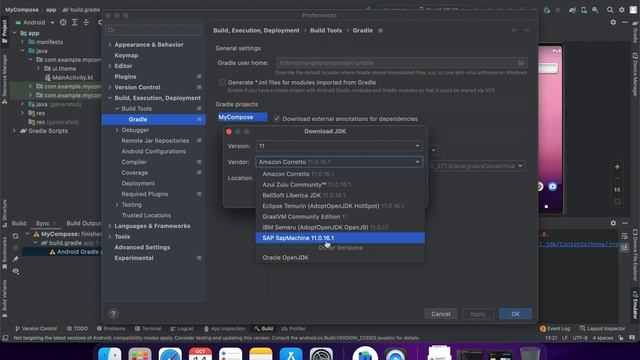Image resolution: width=640 pixels, height=360 pixels.
Task: Enable Generate *.iml files checkbox
Action: (x=222, y=82)
